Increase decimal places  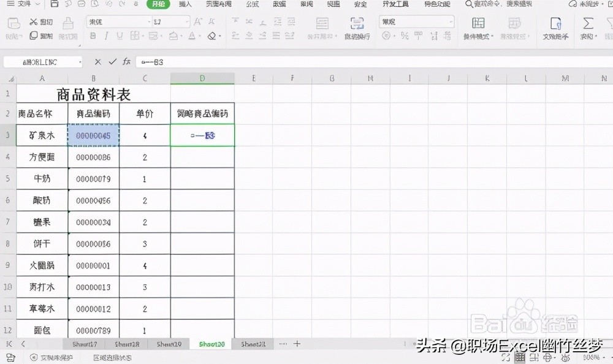tap(434, 36)
